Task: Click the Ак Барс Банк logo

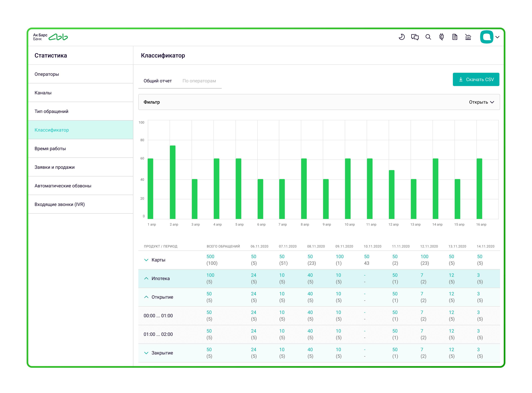Action: click(x=51, y=37)
